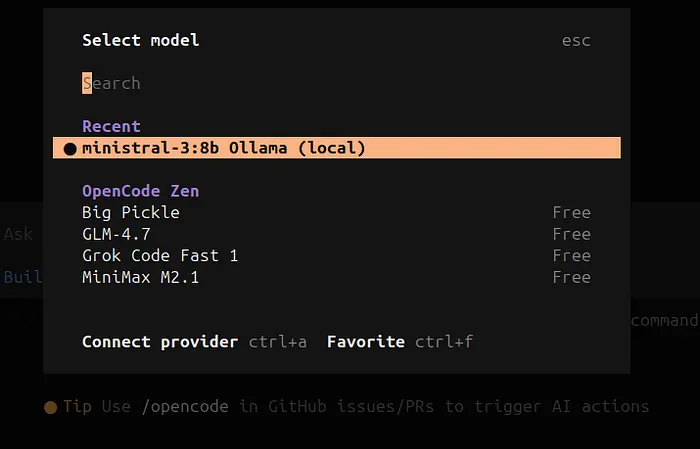The image size is (700, 449).
Task: Click the Free label for GLM-4.7
Action: pyautogui.click(x=571, y=234)
